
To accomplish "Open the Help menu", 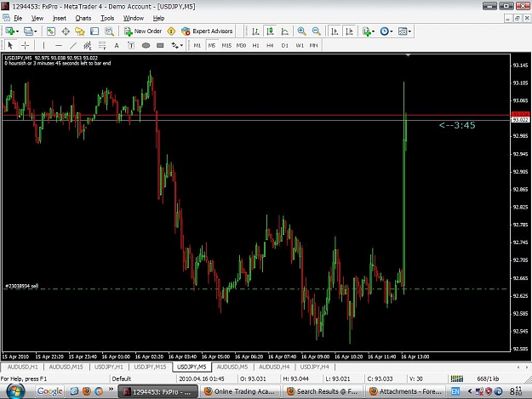I will point(158,19).
